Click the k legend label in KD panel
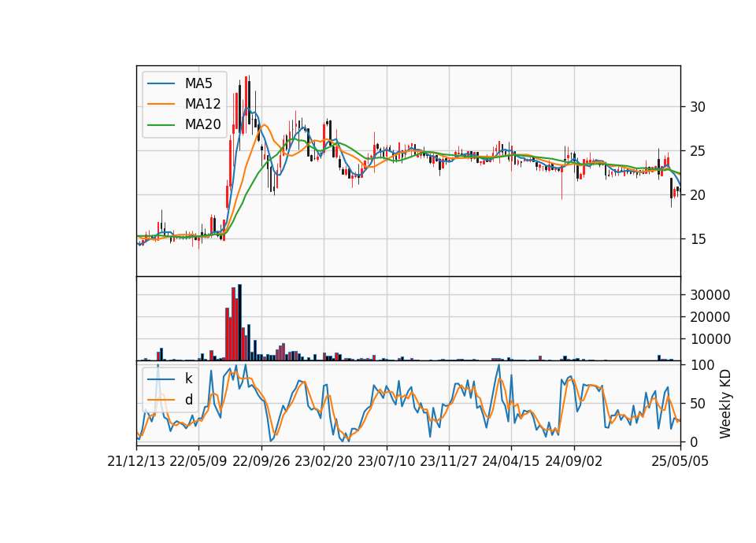Viewport: 756px width, 543px height. [188, 379]
